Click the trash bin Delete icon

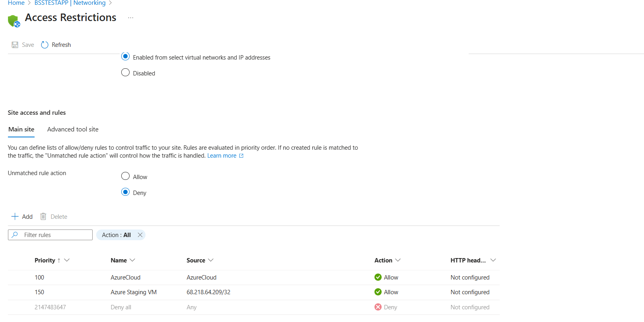click(x=43, y=216)
